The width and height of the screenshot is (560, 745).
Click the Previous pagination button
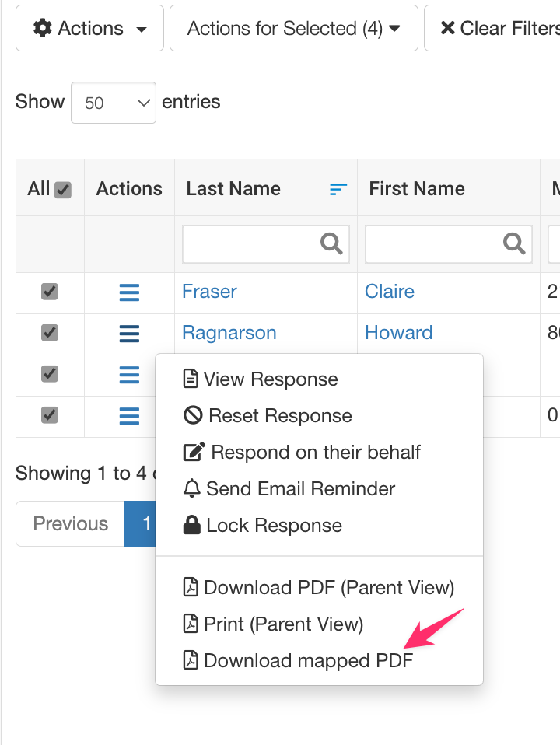(x=70, y=523)
